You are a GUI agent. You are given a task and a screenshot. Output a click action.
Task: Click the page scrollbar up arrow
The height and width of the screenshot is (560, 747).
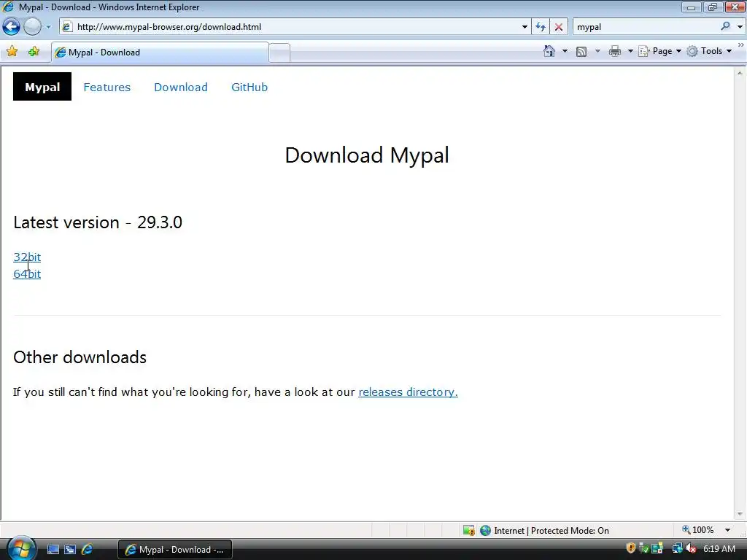tap(740, 73)
